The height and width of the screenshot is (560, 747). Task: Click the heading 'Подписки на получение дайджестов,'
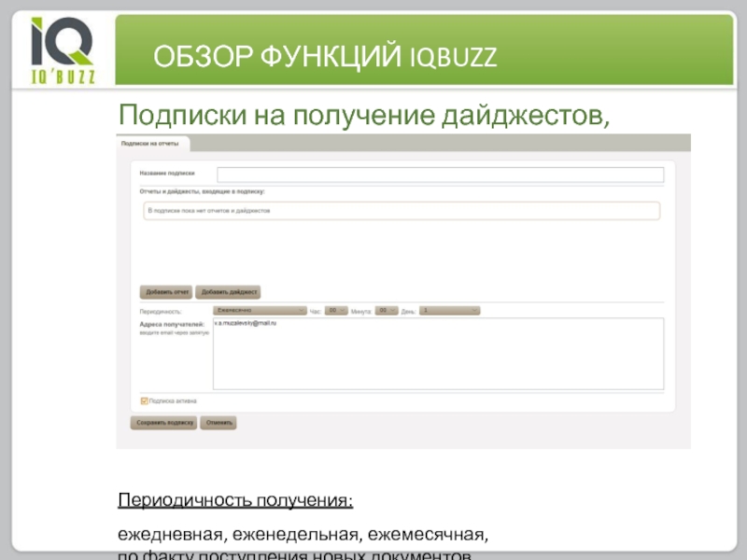pyautogui.click(x=364, y=116)
